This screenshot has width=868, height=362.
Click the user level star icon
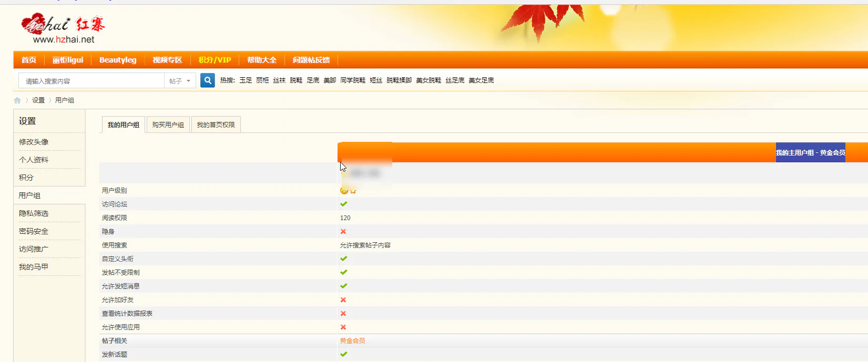tap(353, 190)
